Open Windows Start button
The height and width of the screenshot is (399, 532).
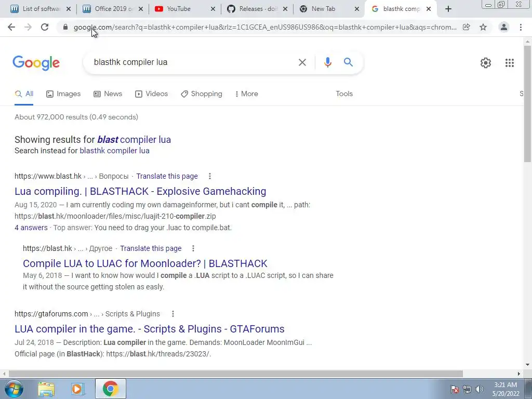point(13,389)
